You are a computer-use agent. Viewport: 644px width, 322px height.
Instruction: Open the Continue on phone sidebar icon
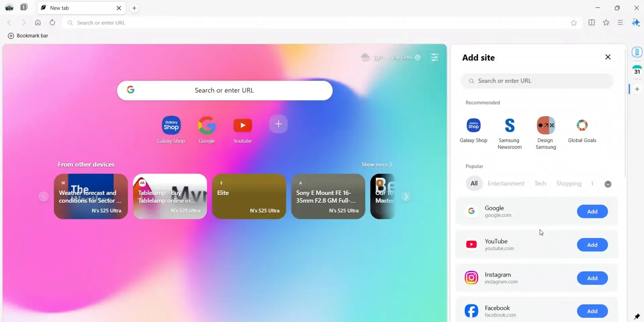637,52
